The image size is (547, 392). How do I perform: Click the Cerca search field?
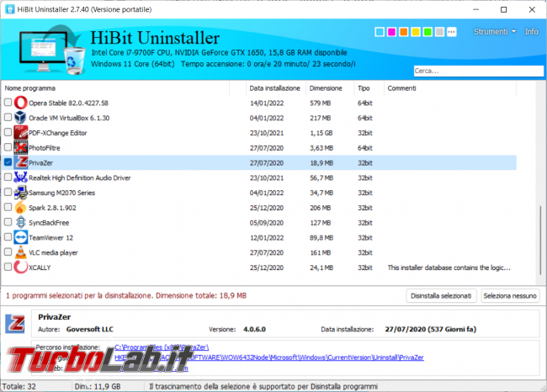(x=479, y=71)
